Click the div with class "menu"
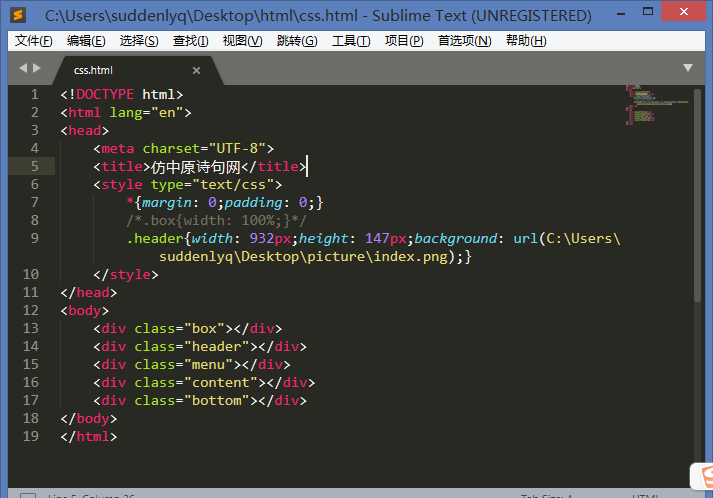Screen dimensions: 713x498 tap(191, 365)
